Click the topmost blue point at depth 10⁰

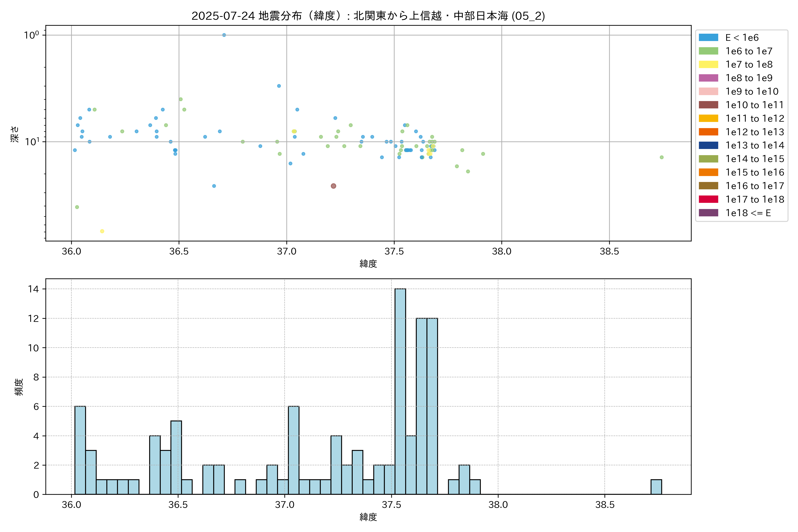[x=224, y=35]
